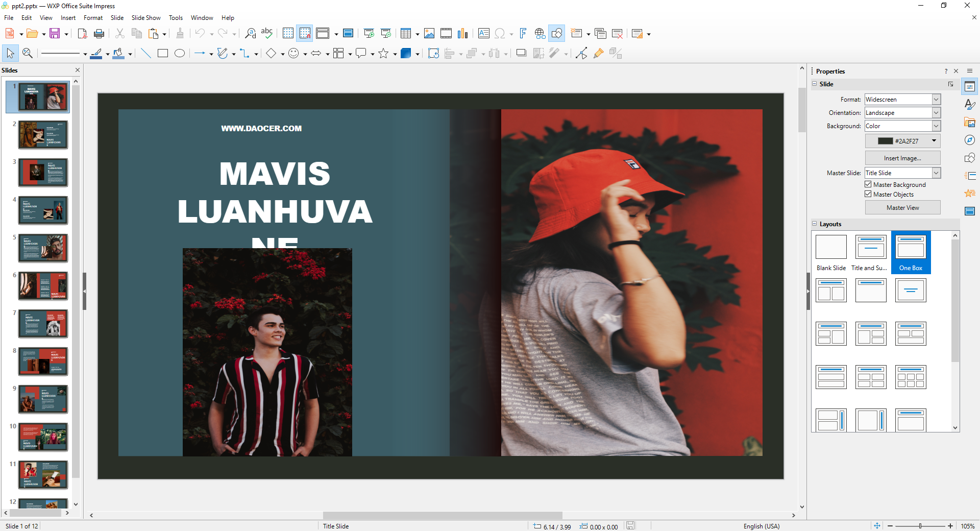The width and height of the screenshot is (980, 531).
Task: Select the Ellipse drawing tool
Action: [180, 53]
